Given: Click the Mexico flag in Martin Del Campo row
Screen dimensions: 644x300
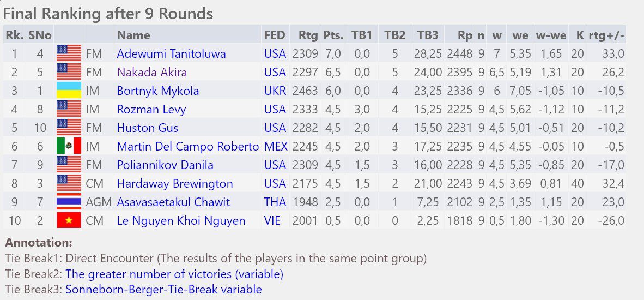Looking at the screenshot, I should pos(69,146).
